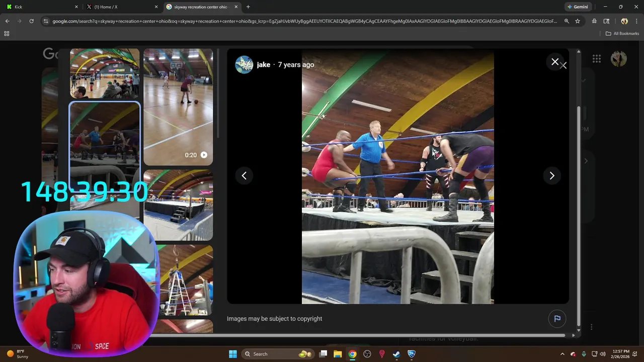Open the zoom magnifier in address bar
The image size is (644, 362).
(x=567, y=21)
